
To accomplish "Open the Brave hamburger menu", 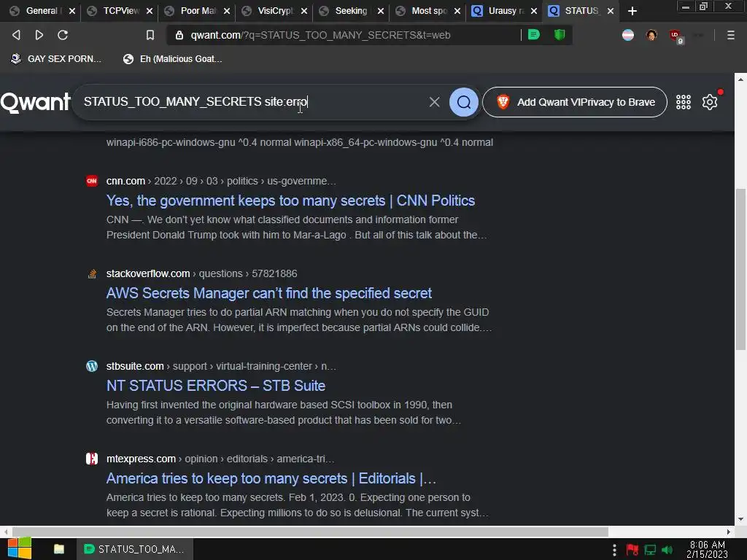I will coord(730,35).
